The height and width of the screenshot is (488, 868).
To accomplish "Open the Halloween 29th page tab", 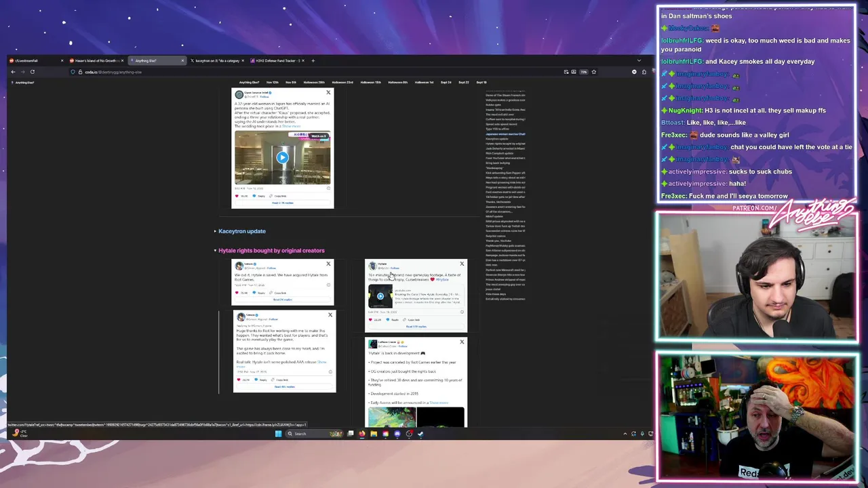I will (314, 82).
